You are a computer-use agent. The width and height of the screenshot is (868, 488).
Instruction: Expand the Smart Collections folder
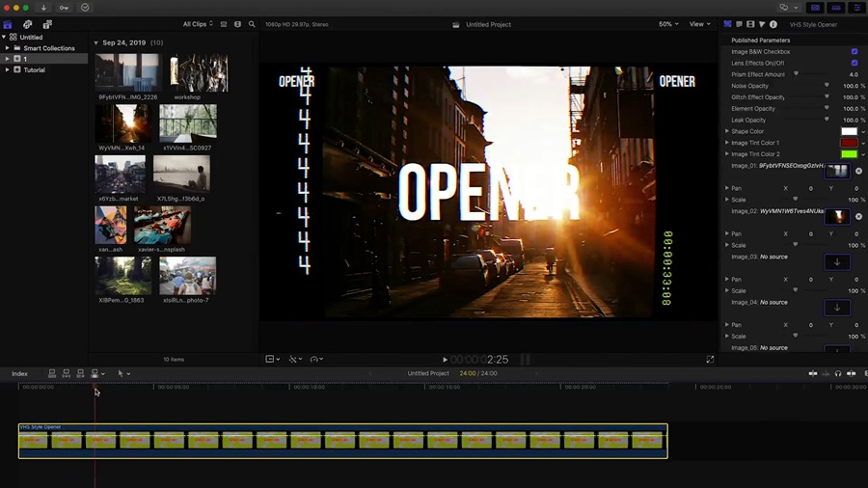click(x=7, y=48)
